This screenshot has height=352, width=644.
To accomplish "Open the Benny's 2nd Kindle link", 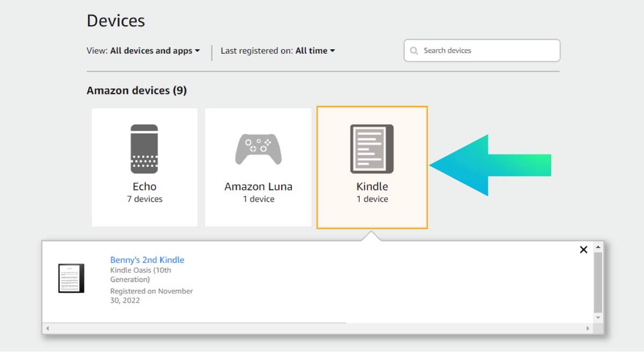I will [147, 260].
